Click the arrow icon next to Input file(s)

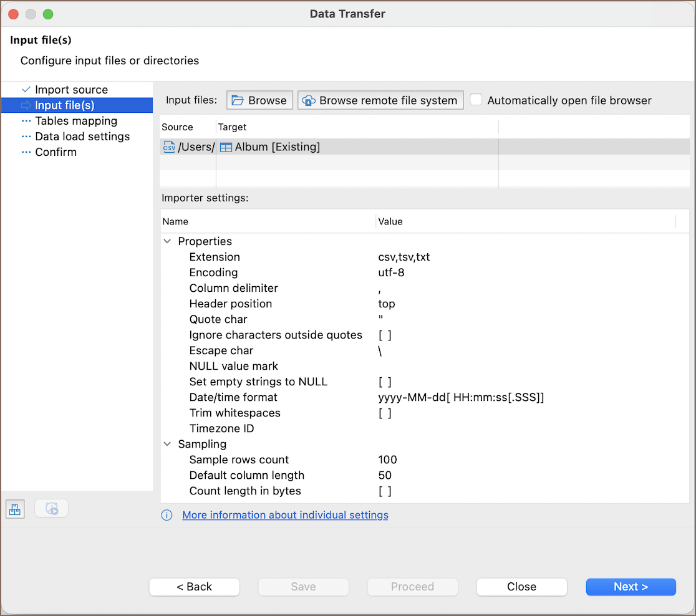coord(26,105)
